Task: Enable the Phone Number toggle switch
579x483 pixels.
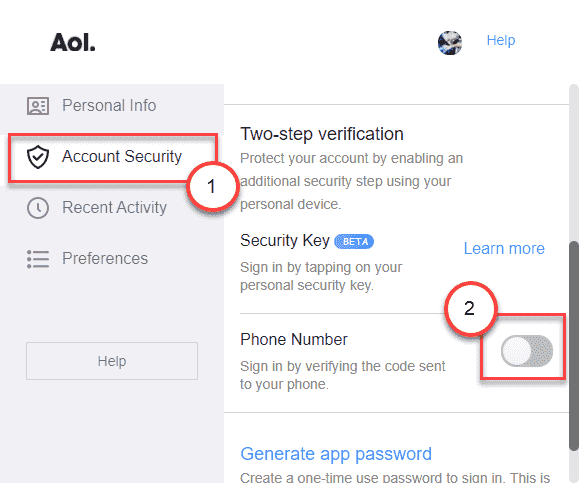Action: pos(527,351)
